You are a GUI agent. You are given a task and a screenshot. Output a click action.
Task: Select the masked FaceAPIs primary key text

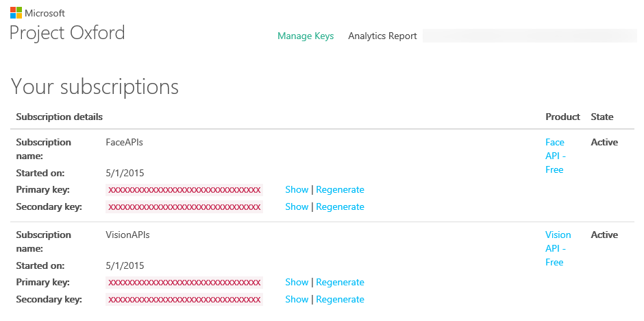(184, 189)
